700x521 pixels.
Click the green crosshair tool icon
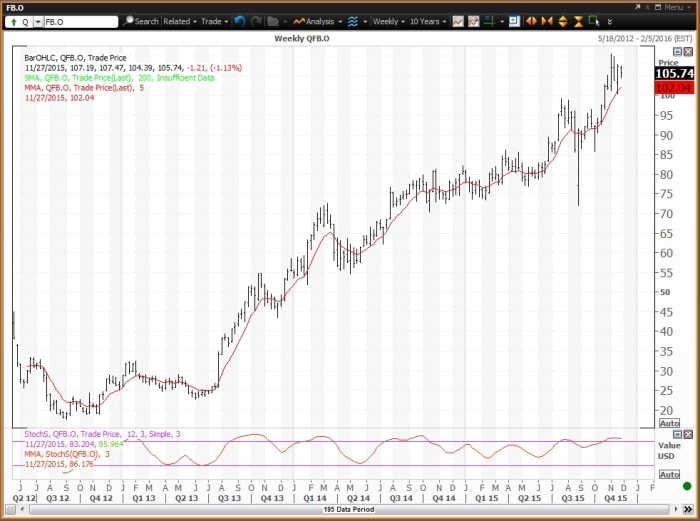point(489,21)
